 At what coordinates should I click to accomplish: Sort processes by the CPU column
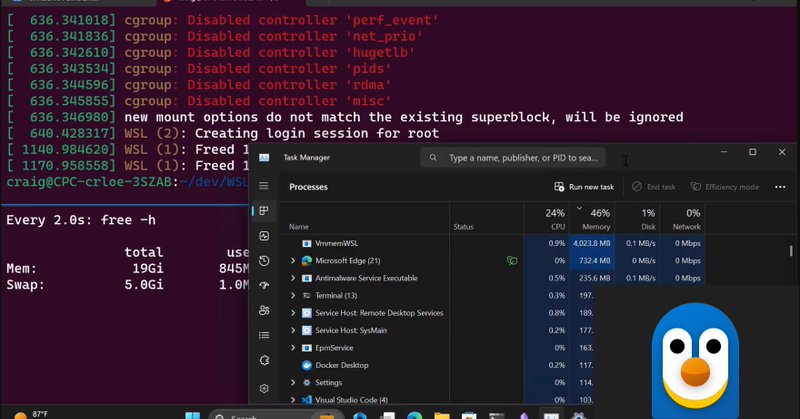point(546,219)
